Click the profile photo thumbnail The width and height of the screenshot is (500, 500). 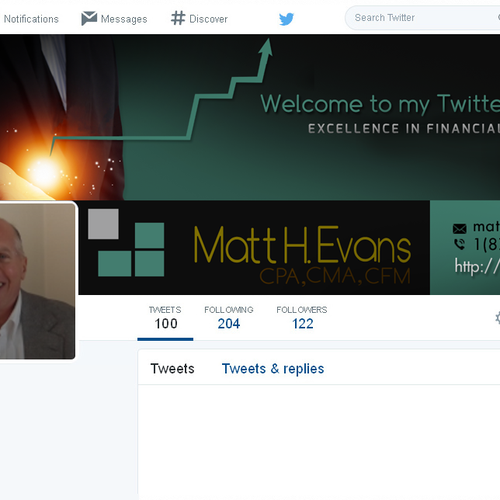point(37,281)
